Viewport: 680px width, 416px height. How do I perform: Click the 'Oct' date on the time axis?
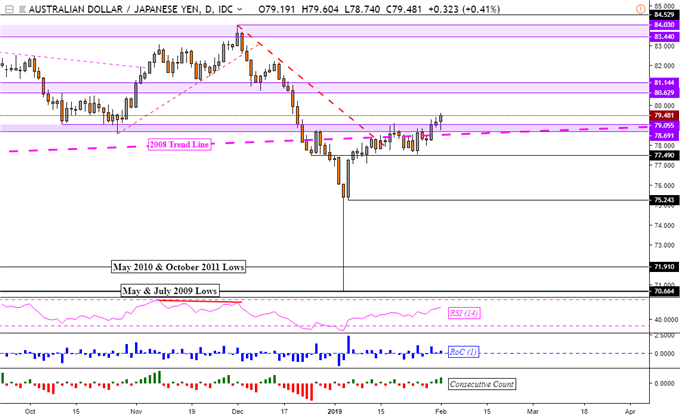(30, 411)
